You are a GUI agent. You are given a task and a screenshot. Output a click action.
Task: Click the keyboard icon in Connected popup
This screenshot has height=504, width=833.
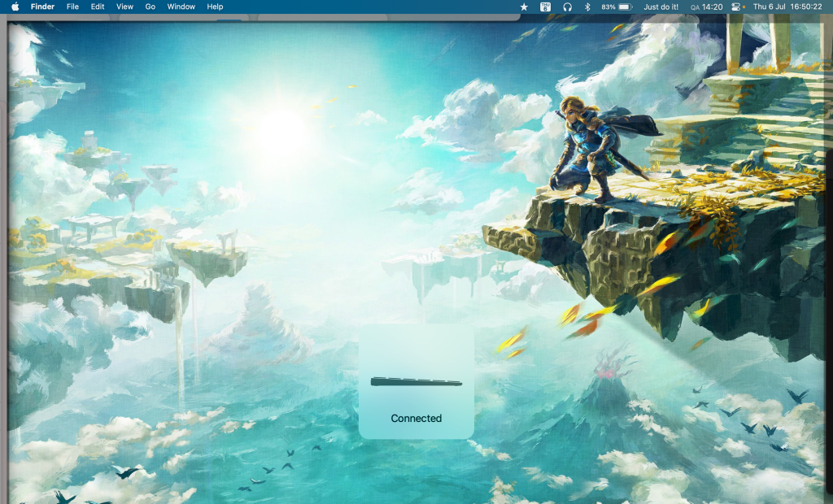[416, 381]
